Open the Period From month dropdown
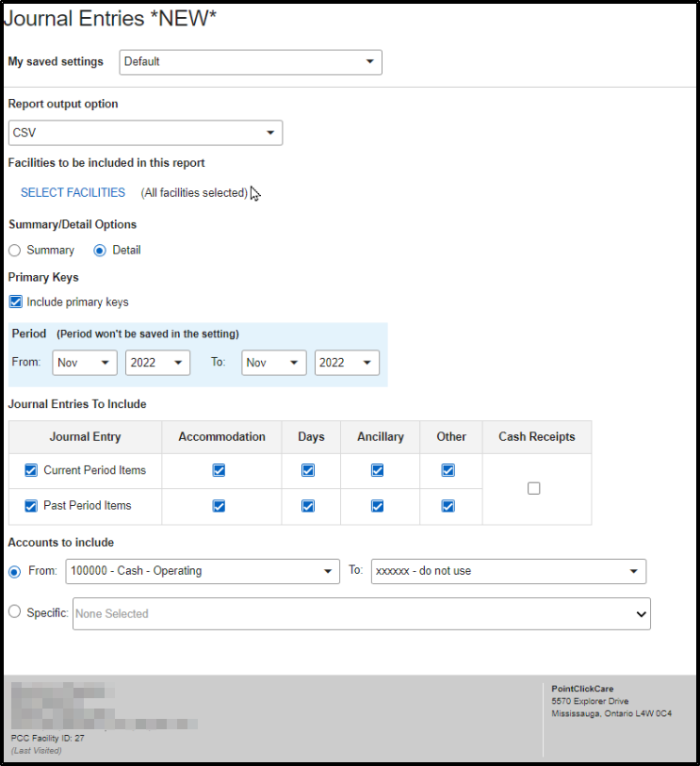The image size is (700, 766). coord(85,363)
